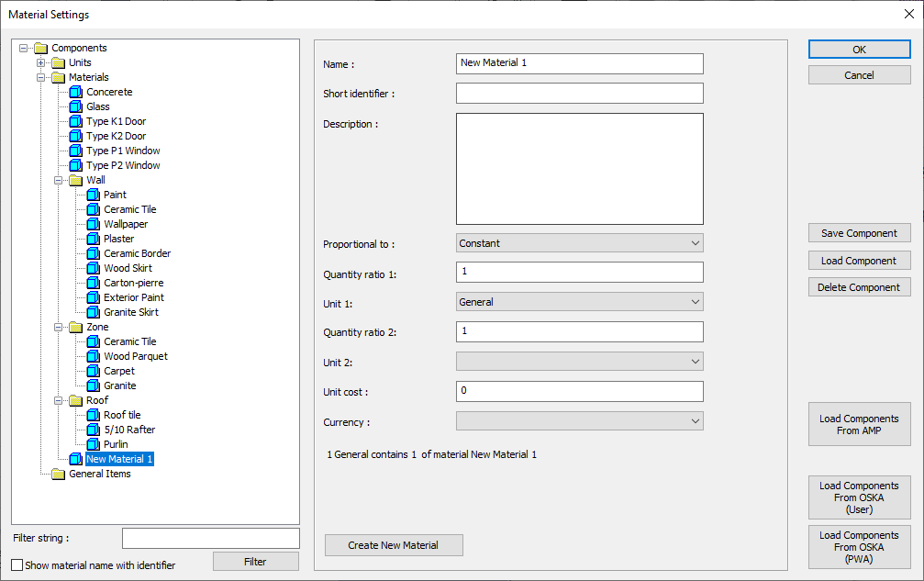The image size is (924, 581).
Task: Enable Show material name with identifier
Action: click(x=17, y=565)
